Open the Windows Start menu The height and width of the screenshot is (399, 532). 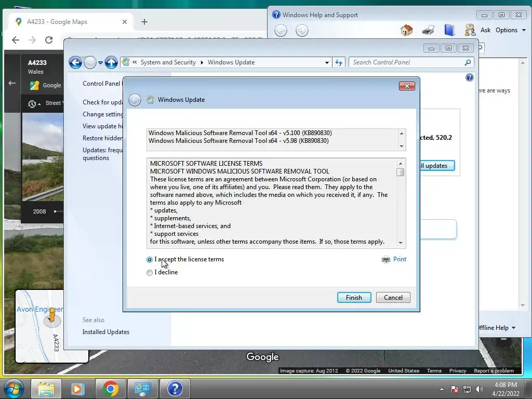pyautogui.click(x=14, y=389)
